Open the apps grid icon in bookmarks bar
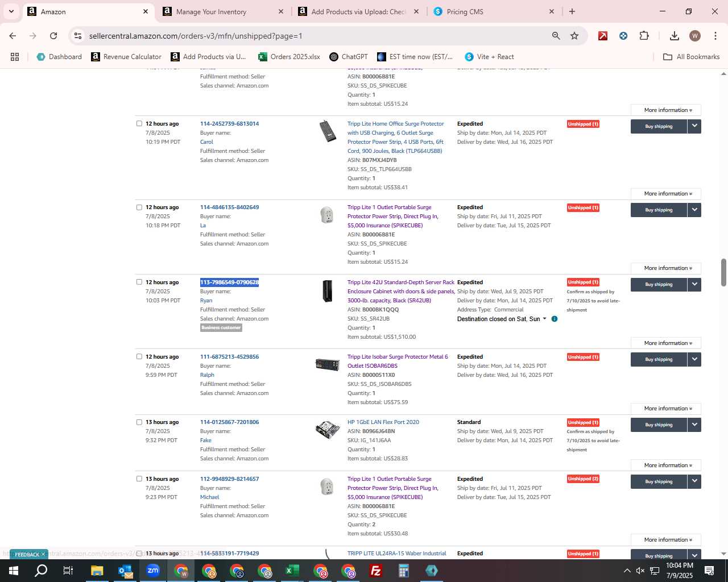The image size is (728, 582). coord(15,57)
